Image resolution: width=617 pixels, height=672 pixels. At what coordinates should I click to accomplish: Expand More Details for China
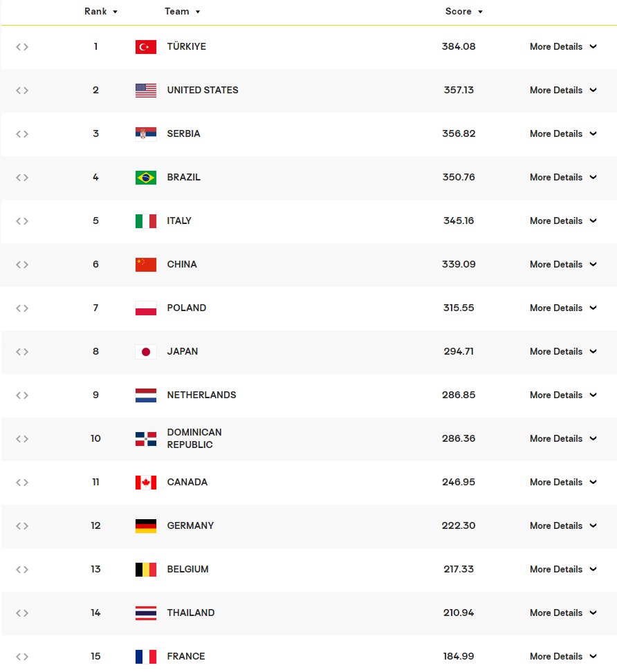562,265
